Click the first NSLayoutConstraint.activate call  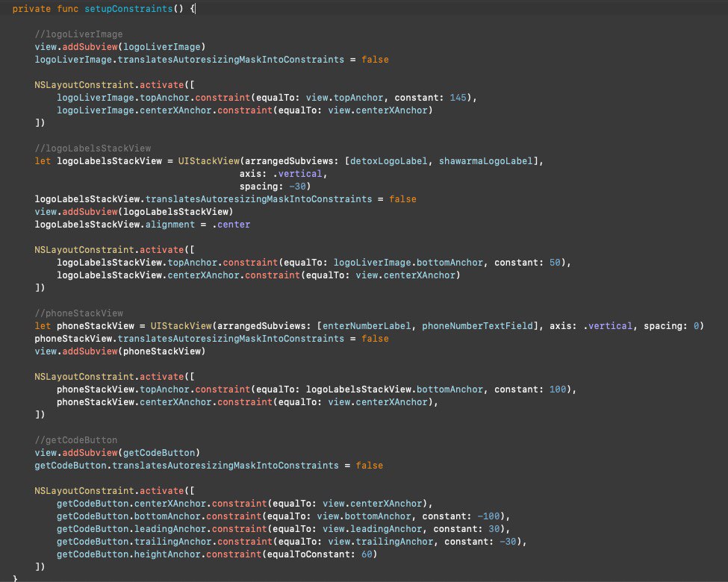[x=109, y=84]
